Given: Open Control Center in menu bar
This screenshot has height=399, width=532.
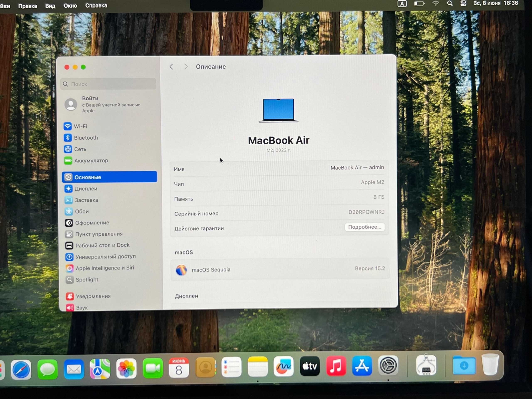Looking at the screenshot, I should 463,3.
